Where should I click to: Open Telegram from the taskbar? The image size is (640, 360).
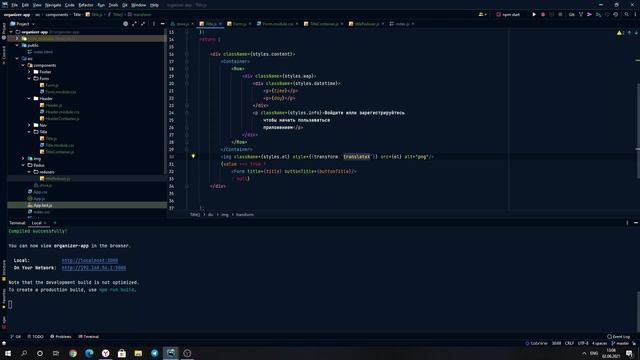click(x=155, y=353)
